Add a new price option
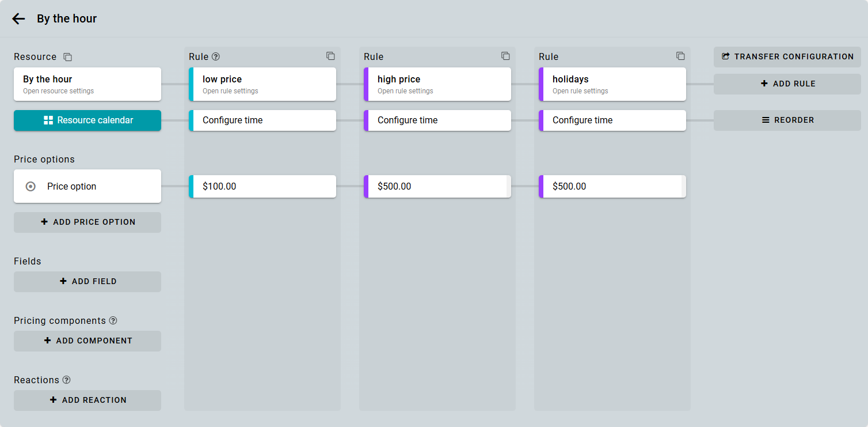 tap(87, 222)
